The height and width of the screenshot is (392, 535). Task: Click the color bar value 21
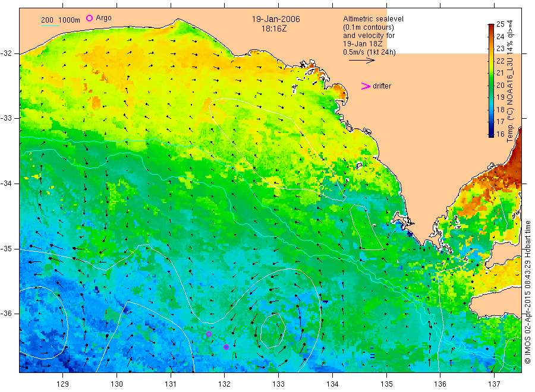pos(500,72)
